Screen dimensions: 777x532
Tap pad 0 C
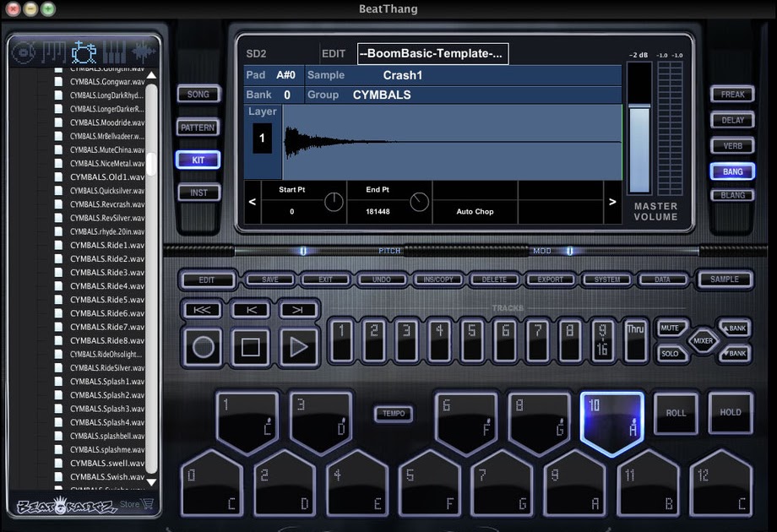[x=212, y=486]
